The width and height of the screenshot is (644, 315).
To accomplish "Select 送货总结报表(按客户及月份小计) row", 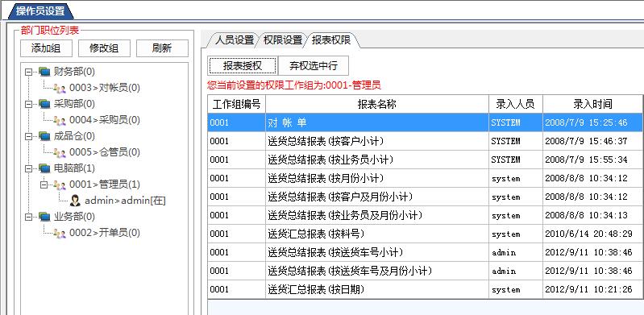I will point(425,197).
